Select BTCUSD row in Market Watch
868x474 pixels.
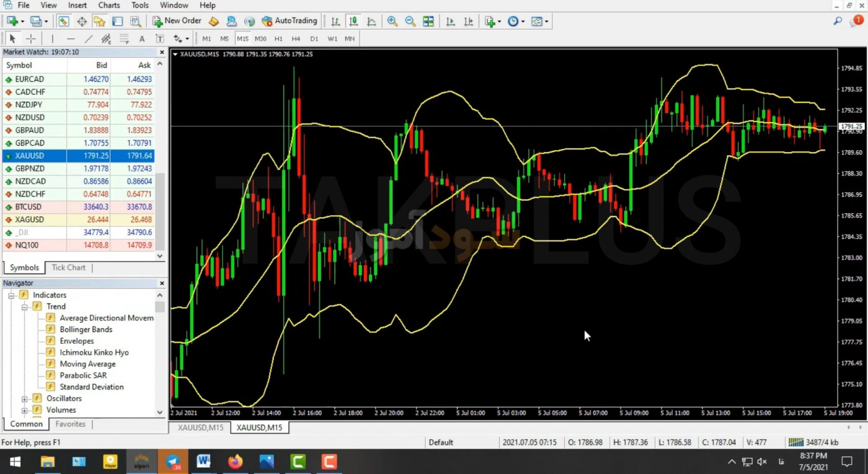click(79, 207)
